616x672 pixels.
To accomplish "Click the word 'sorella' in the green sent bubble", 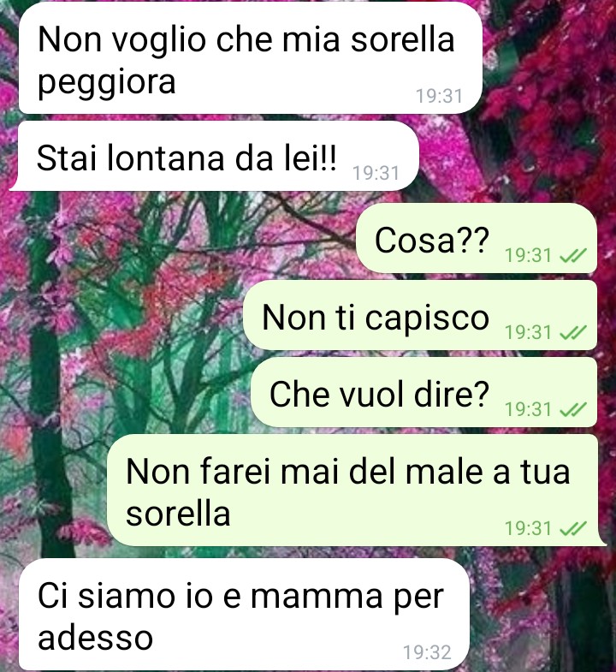I will coord(178,514).
